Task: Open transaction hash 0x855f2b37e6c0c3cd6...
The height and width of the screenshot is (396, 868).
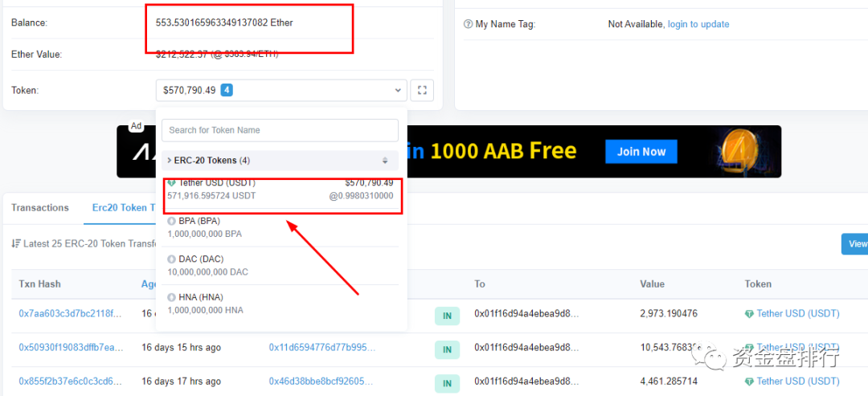Action: [x=70, y=381]
